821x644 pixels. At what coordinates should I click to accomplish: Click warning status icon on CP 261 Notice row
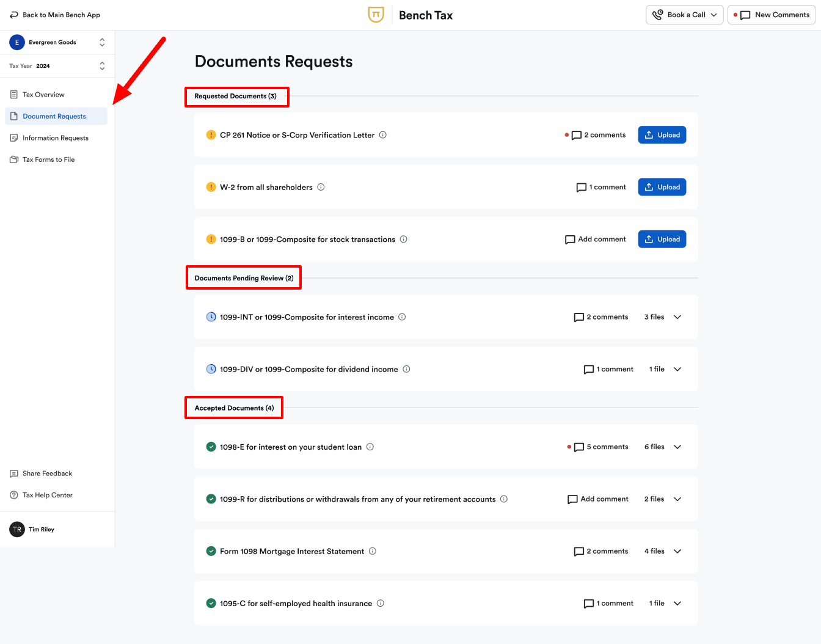pyautogui.click(x=211, y=135)
